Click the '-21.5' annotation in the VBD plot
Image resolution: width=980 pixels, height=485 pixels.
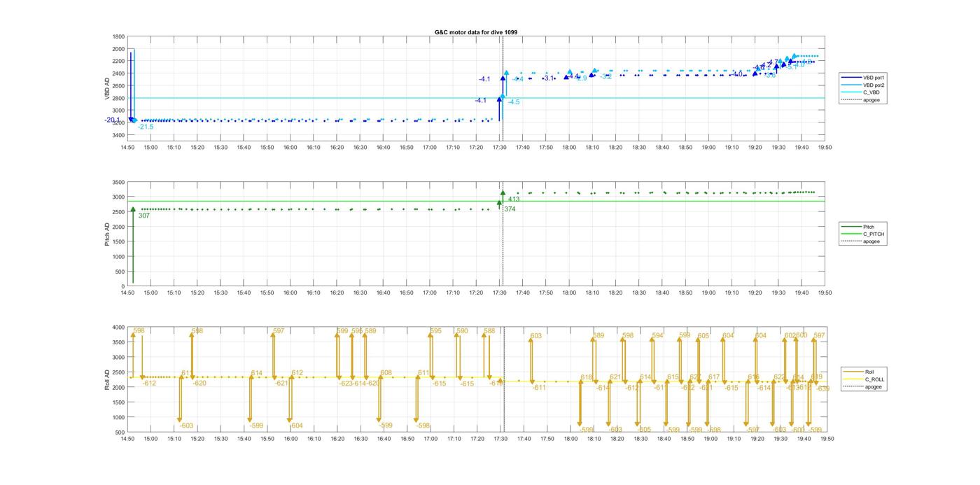point(145,127)
